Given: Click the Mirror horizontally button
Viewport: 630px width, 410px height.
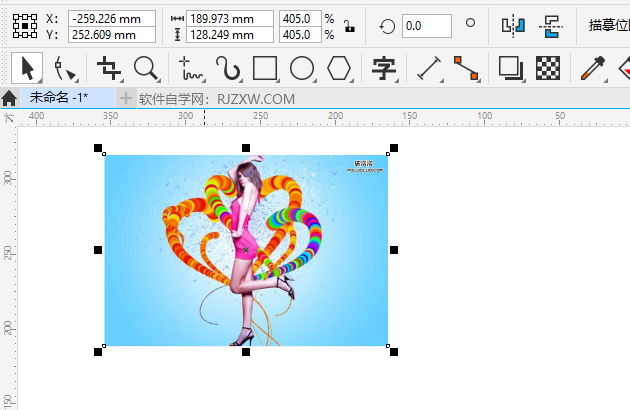Looking at the screenshot, I should [x=513, y=26].
